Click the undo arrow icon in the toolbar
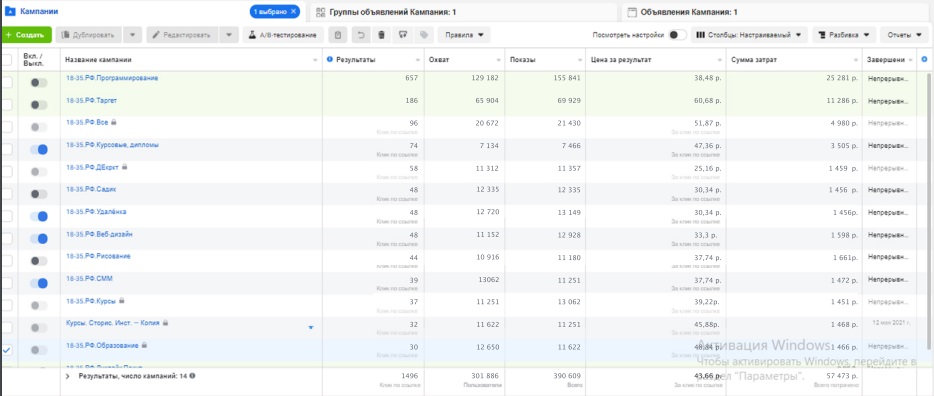The image size is (934, 396). [x=360, y=35]
